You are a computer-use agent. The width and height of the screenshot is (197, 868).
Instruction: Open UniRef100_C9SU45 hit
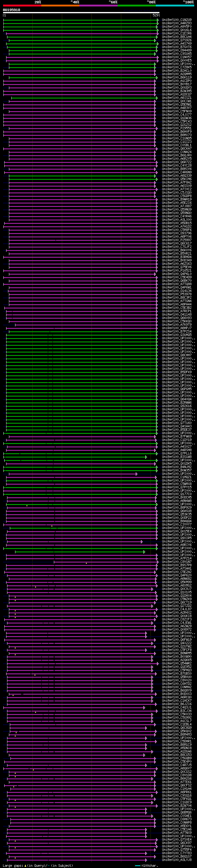click(177, 54)
